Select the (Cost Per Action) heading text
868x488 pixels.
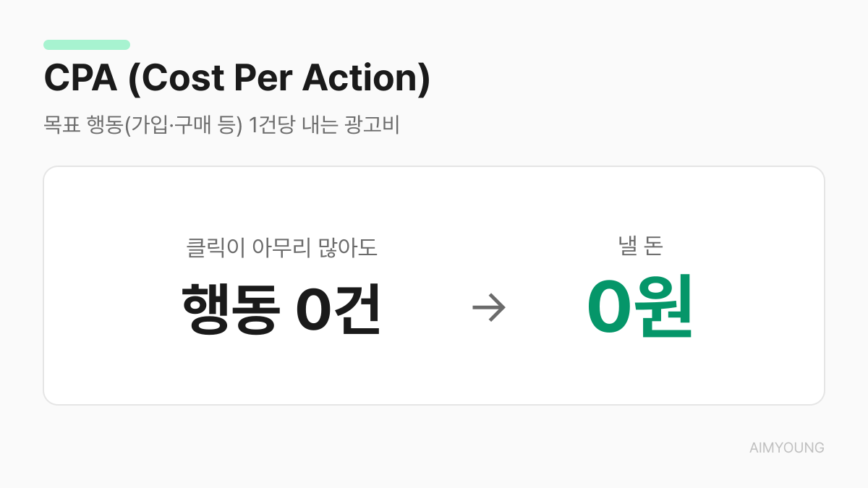pyautogui.click(x=279, y=79)
